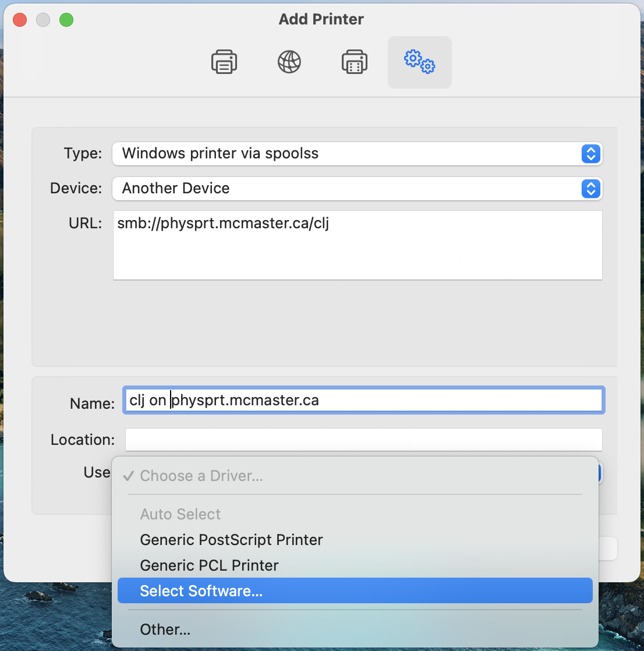
Task: Open the Default printers tab icon
Action: coord(224,62)
